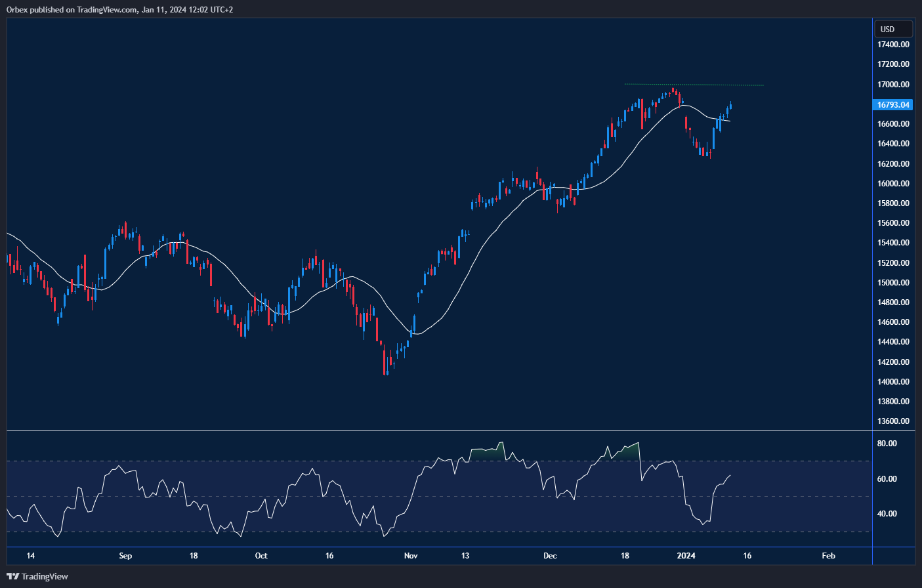Click the pane divider above the RSI panel
This screenshot has width=922, height=588.
(x=440, y=430)
